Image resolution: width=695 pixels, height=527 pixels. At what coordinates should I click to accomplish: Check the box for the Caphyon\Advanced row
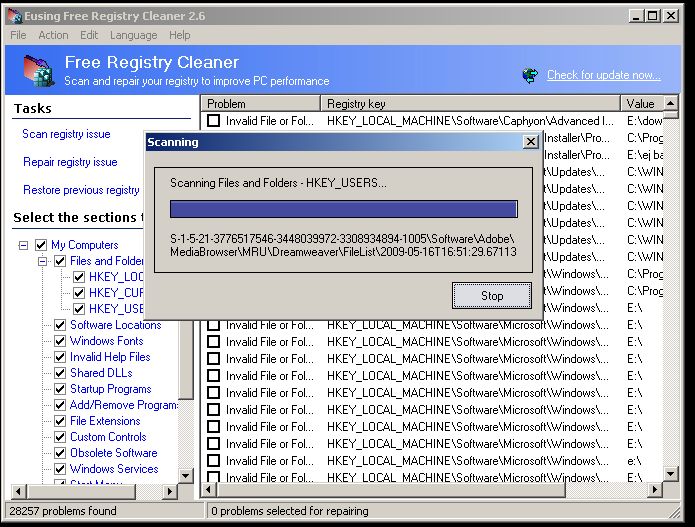click(x=214, y=121)
